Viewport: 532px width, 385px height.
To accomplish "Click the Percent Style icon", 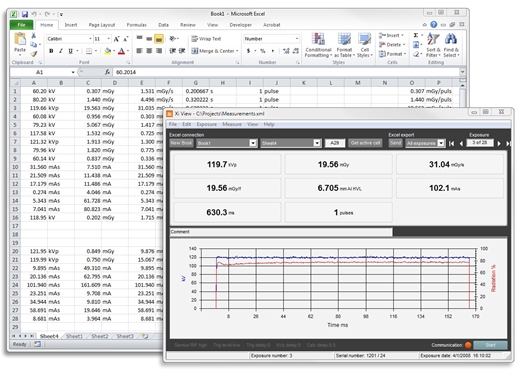I will coord(263,51).
